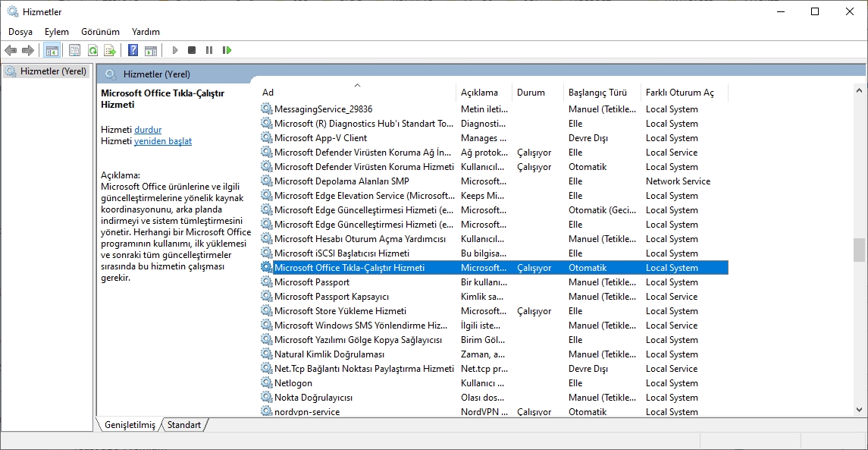Image resolution: width=868 pixels, height=450 pixels.
Task: Select Net.Tcp Bağlantı Noktası Paylaştırma Hizmeti row
Action: (x=494, y=369)
